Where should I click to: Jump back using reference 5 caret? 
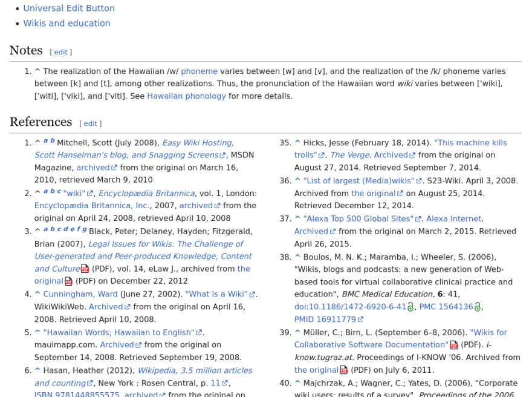coord(37,332)
